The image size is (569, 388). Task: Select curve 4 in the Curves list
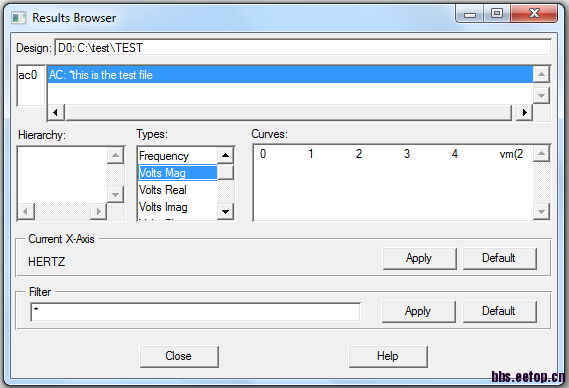(x=455, y=154)
